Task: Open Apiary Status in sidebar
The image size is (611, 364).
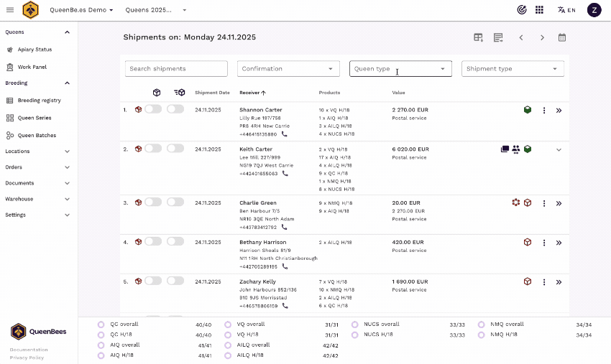Action: 35,50
